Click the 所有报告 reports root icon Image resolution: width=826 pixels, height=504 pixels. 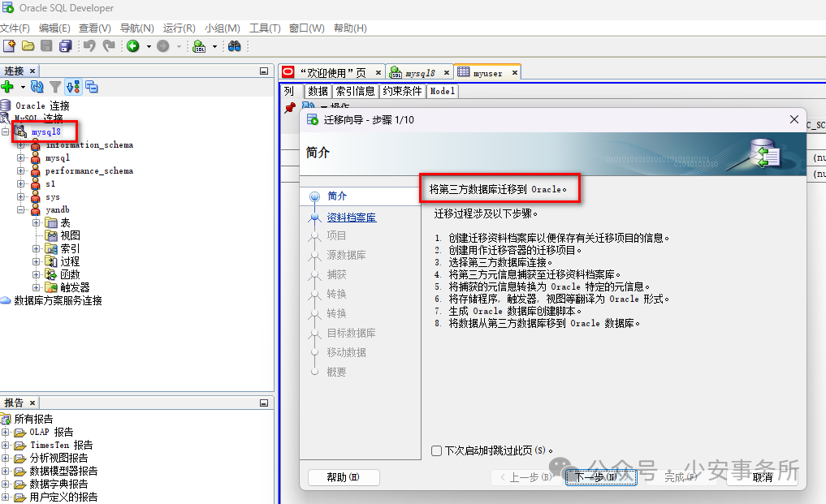(6, 420)
